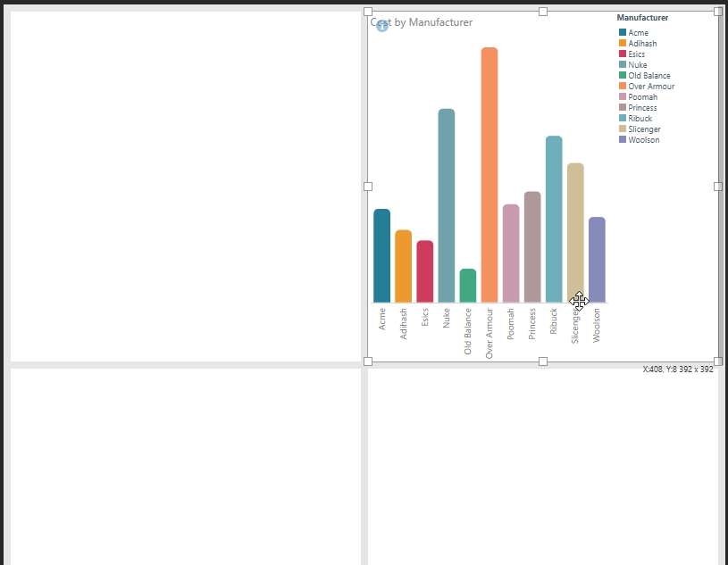Click the teal Ribuck bar

(x=554, y=219)
